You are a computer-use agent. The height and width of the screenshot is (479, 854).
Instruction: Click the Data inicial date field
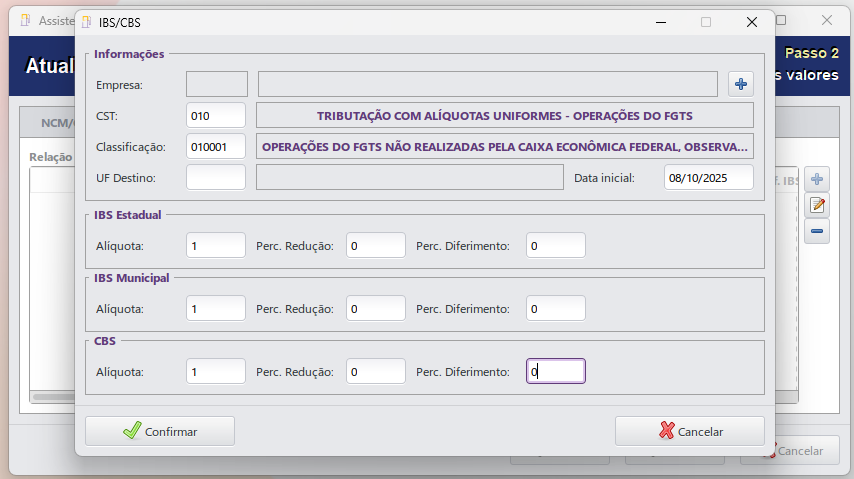coord(708,177)
